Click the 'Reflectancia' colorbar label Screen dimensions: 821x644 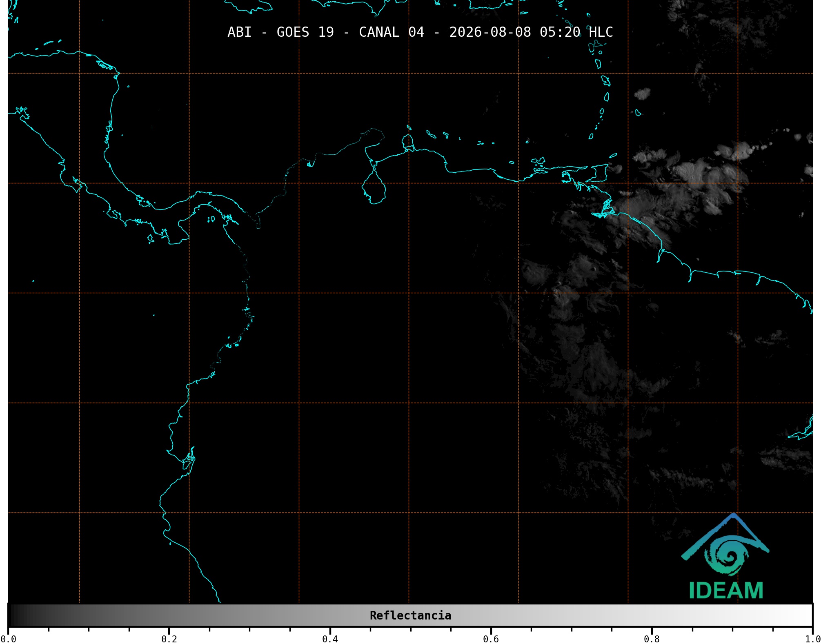pos(410,615)
